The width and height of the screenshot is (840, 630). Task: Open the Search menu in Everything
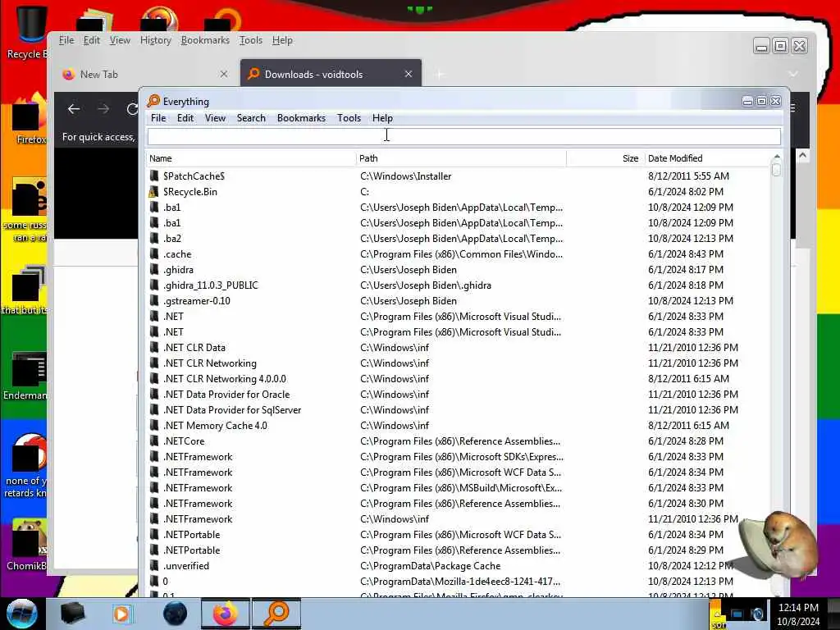[x=251, y=118]
